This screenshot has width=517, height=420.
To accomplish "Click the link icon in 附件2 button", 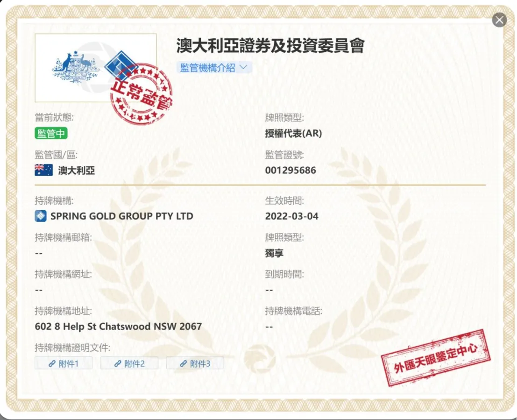I will point(117,363).
